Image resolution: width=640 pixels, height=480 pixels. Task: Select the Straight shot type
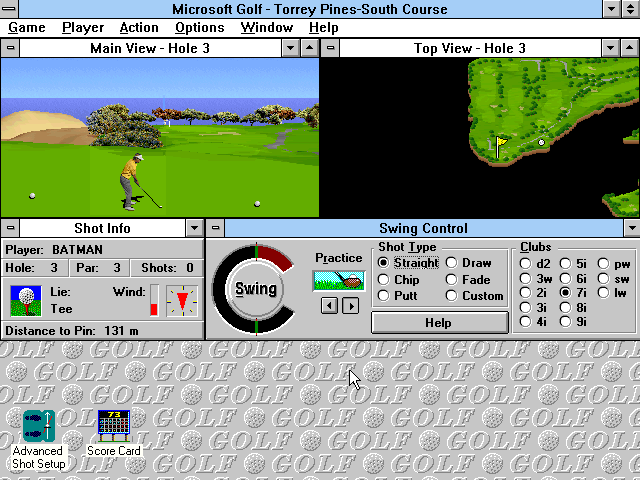[x=409, y=262]
